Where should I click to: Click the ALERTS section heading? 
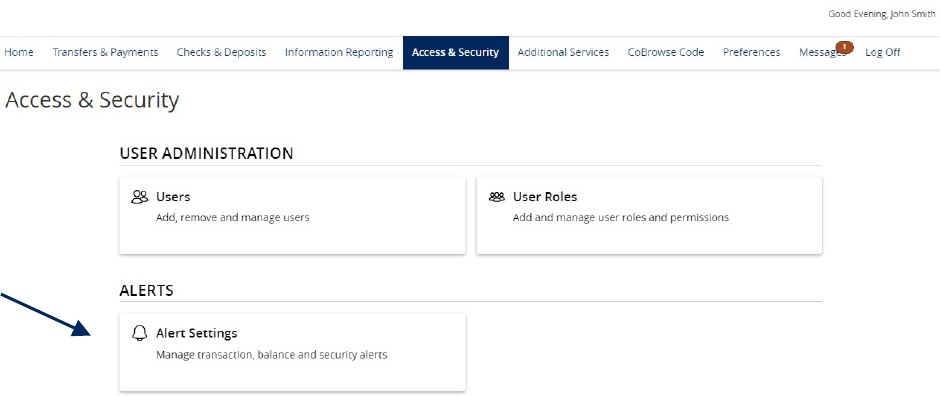146,291
